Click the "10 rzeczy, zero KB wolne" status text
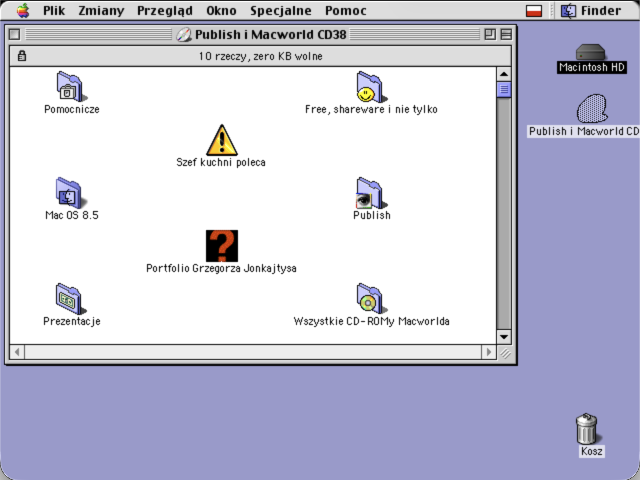 [x=260, y=56]
